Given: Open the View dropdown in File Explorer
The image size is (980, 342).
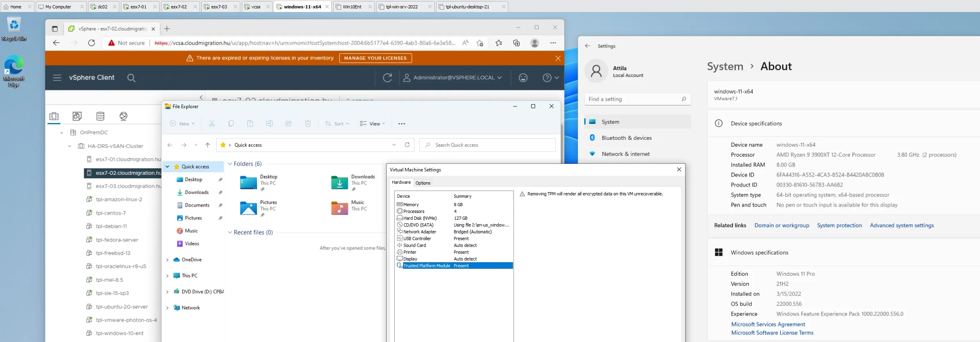Looking at the screenshot, I should (372, 124).
